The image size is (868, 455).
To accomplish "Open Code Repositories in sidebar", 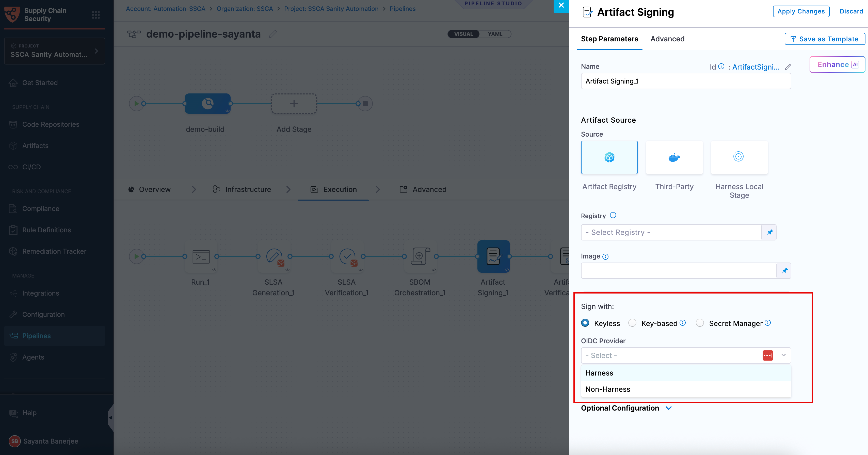I will click(51, 125).
